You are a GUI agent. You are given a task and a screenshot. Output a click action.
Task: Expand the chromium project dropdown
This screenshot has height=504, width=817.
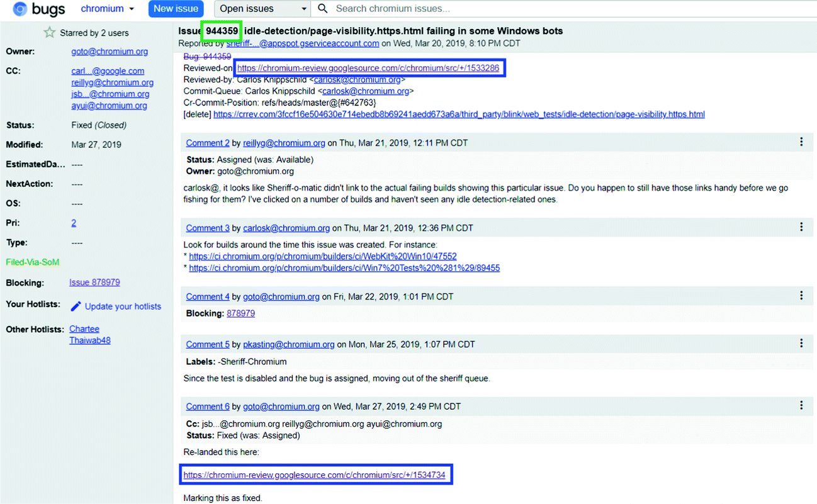(x=108, y=9)
